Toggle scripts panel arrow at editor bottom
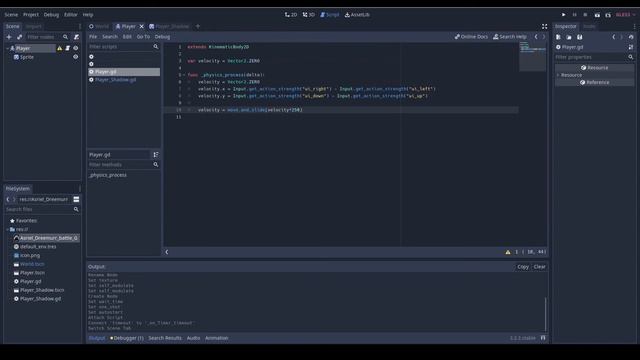640x360 pixels. pos(167,252)
